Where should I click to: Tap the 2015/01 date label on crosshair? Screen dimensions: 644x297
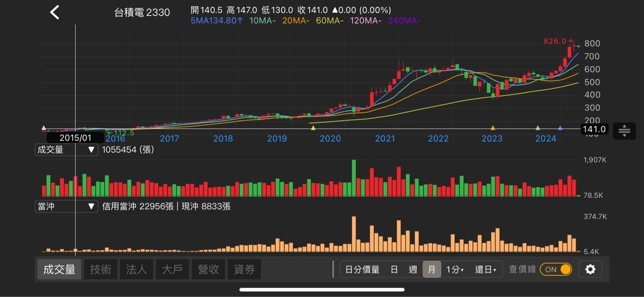75,137
